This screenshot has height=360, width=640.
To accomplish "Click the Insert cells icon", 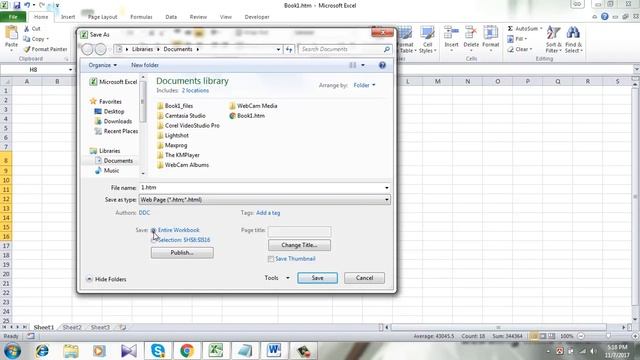I will (x=451, y=33).
